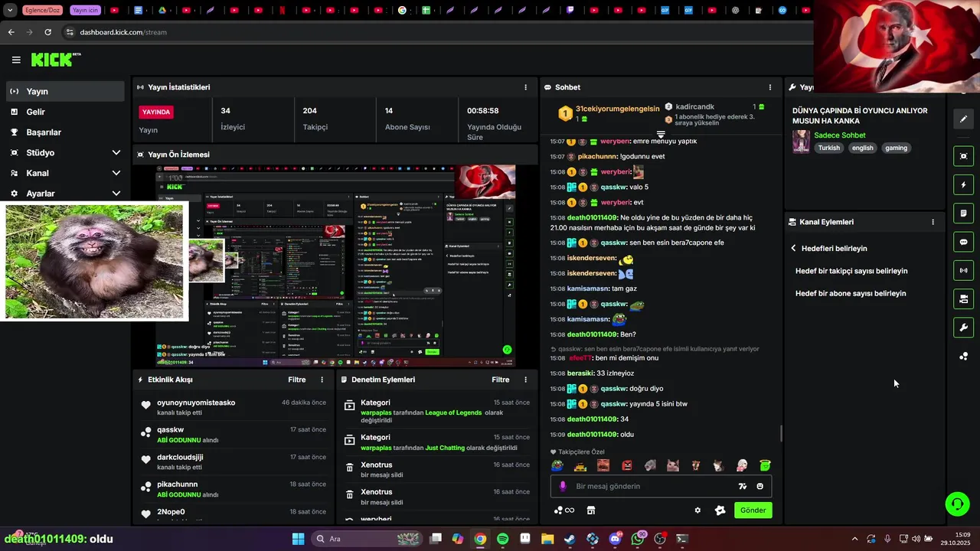Toggle the camera channel actions widget icon
This screenshot has height=551, width=980.
[x=963, y=298]
